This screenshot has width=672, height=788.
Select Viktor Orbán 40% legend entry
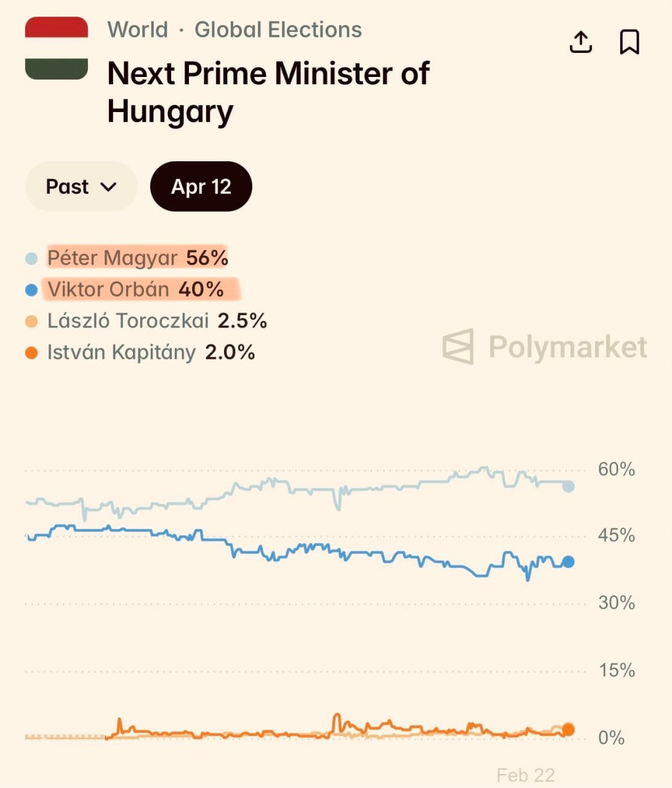(135, 289)
